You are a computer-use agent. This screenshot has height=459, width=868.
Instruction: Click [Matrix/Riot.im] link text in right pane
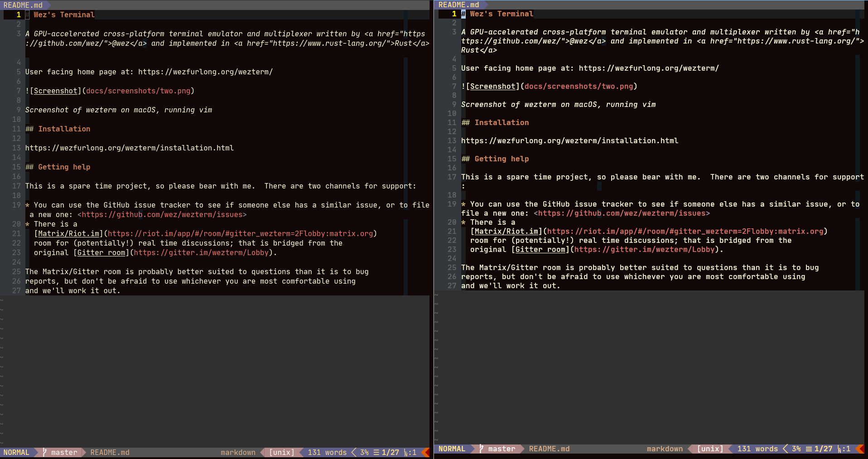pyautogui.click(x=506, y=231)
